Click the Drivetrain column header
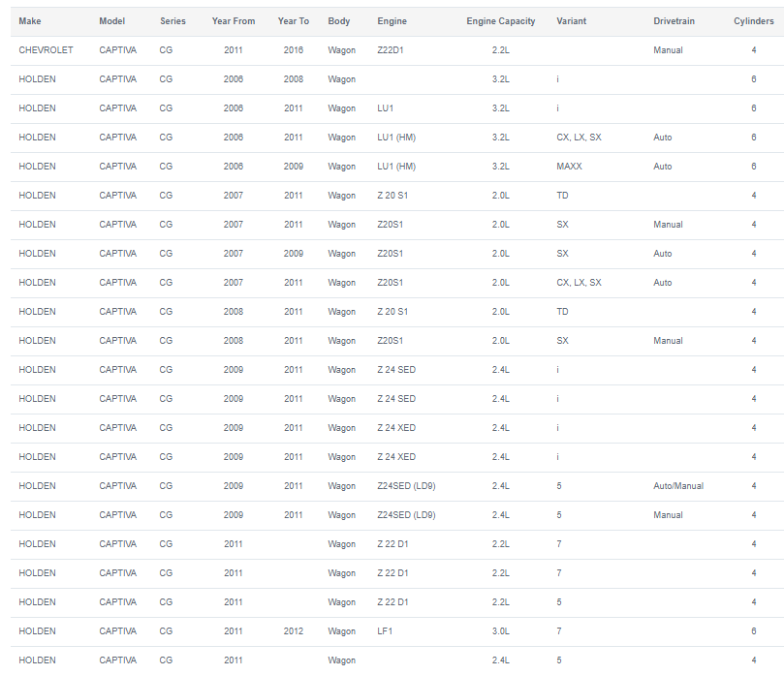This screenshot has height=675, width=784. click(x=674, y=21)
